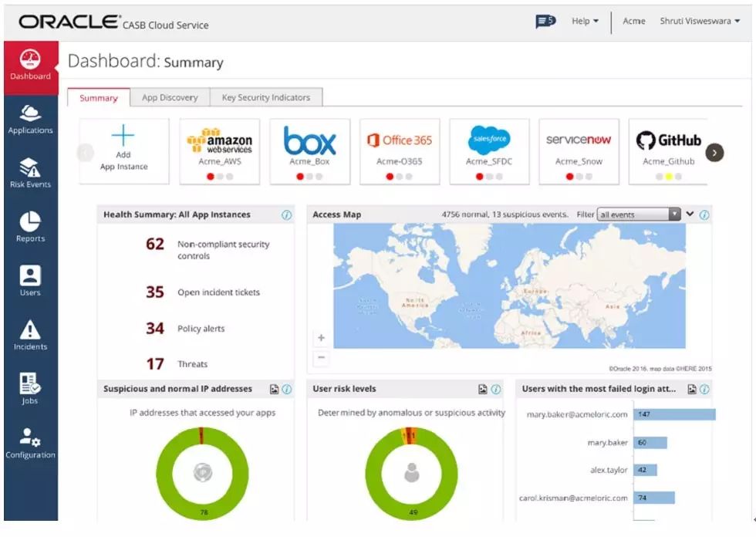The image size is (756, 537).
Task: Open the Acme-O365 Office 365 tile
Action: [x=400, y=151]
